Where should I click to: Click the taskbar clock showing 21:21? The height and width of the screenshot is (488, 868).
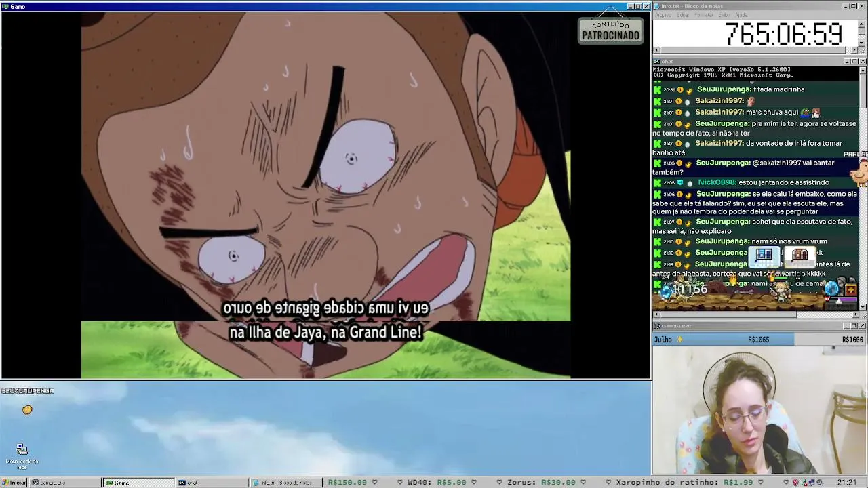(x=846, y=483)
